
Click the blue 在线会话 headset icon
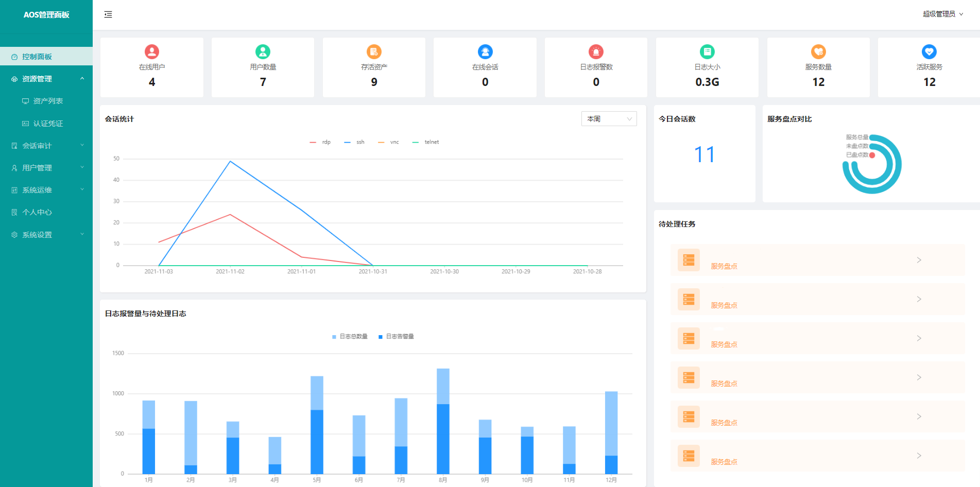point(485,51)
